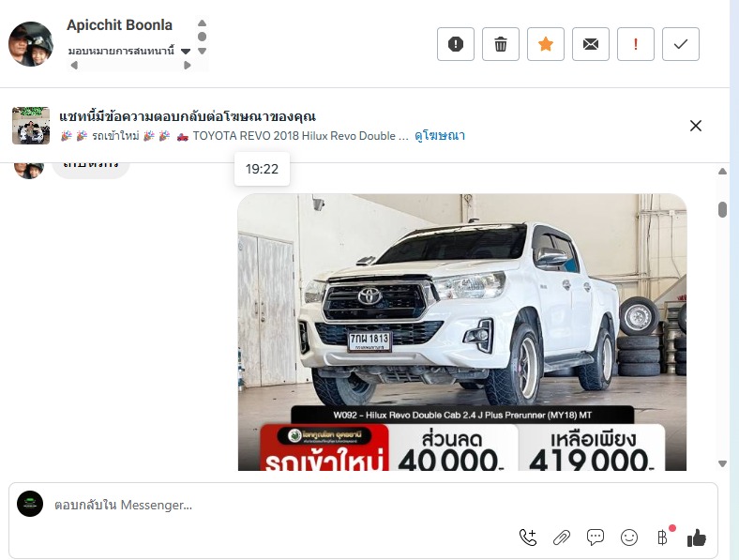Click scroll down arrow of chat scrollbar
The image size is (739, 560).
point(722,463)
